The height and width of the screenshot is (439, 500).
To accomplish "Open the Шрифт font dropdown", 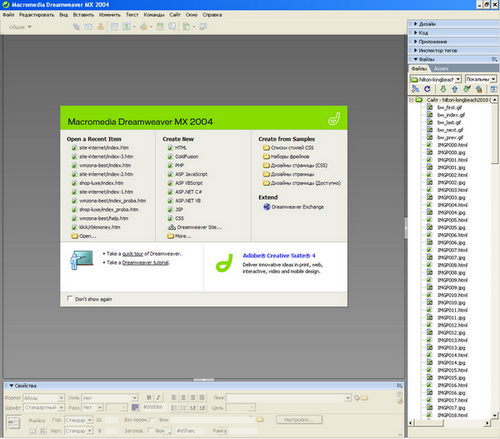I will 44,408.
